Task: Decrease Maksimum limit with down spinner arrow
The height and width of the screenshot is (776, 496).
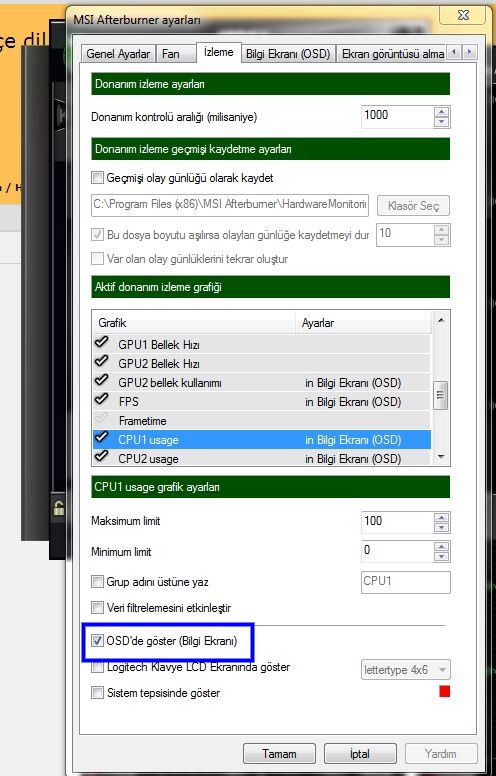Action: tap(442, 528)
